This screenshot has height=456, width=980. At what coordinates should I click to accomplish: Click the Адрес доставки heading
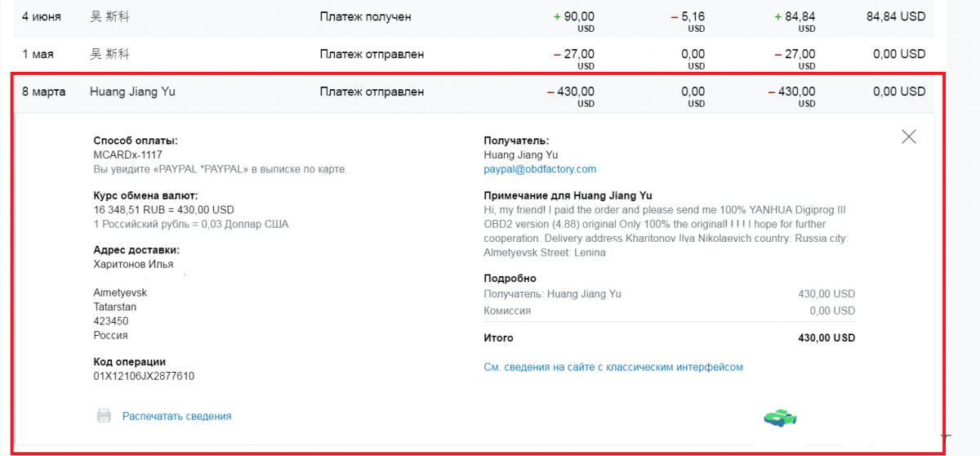(x=136, y=250)
